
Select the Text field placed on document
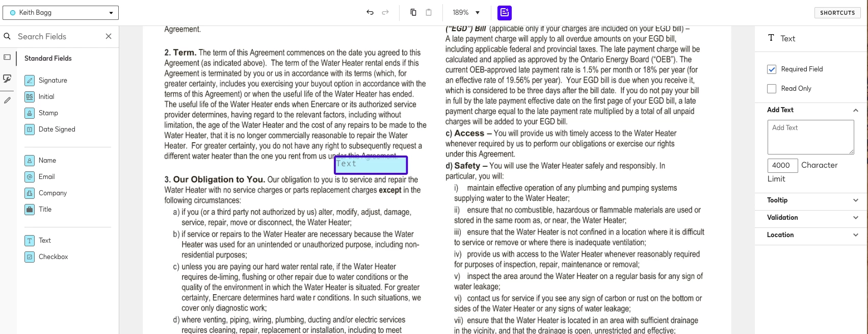click(371, 165)
